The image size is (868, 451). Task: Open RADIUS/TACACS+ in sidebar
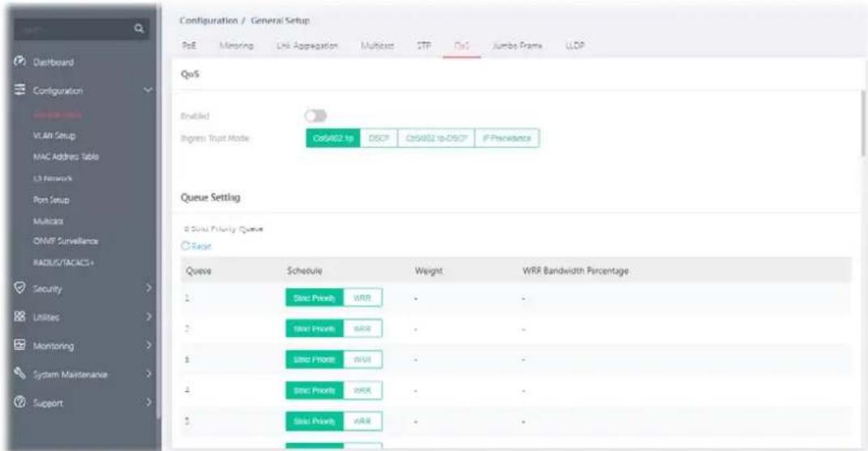click(x=64, y=262)
